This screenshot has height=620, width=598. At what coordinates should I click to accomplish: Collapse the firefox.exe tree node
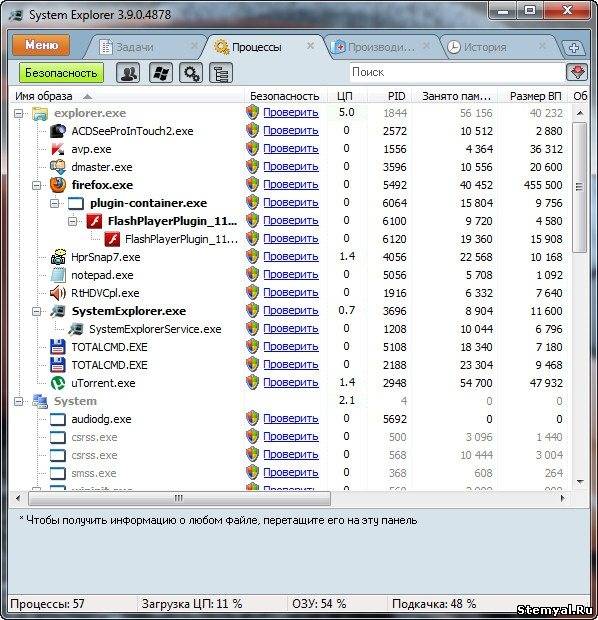(36, 185)
